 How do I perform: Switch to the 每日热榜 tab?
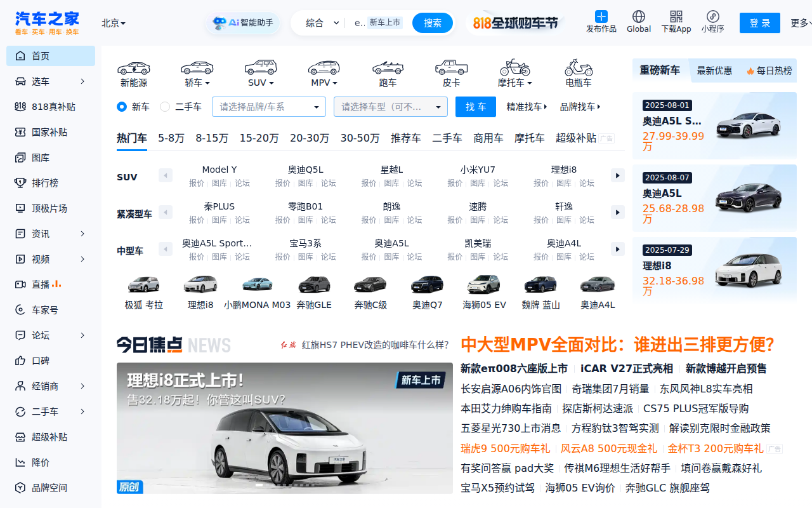coord(769,70)
